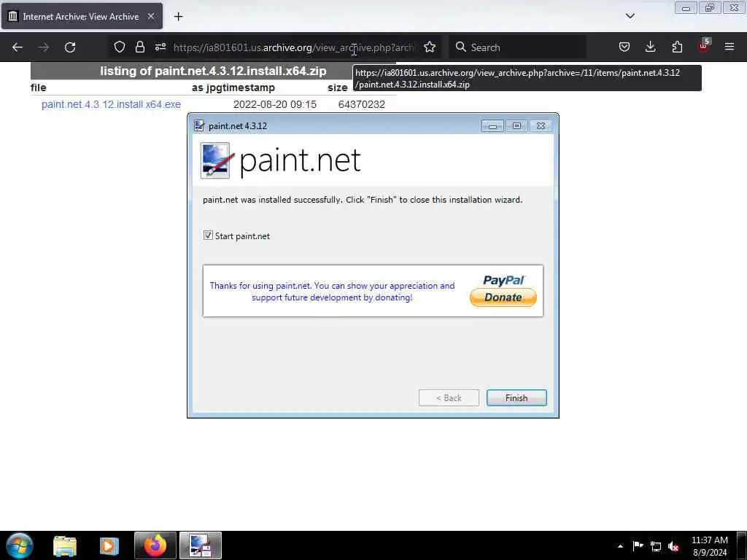Click the timestamp 2022-08-20 09:15
The height and width of the screenshot is (560, 747).
pos(275,104)
